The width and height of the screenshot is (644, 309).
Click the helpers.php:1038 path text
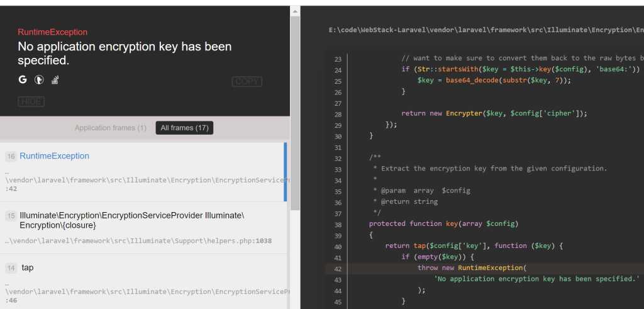[139, 241]
